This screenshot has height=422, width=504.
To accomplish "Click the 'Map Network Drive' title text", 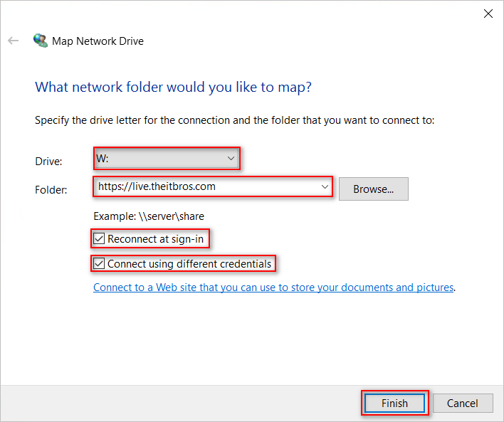I will click(x=98, y=41).
